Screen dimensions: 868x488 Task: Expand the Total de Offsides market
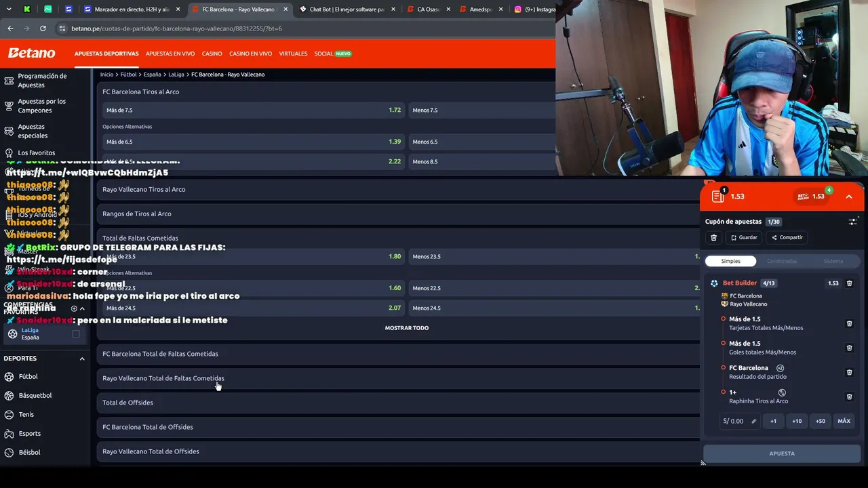(399, 403)
